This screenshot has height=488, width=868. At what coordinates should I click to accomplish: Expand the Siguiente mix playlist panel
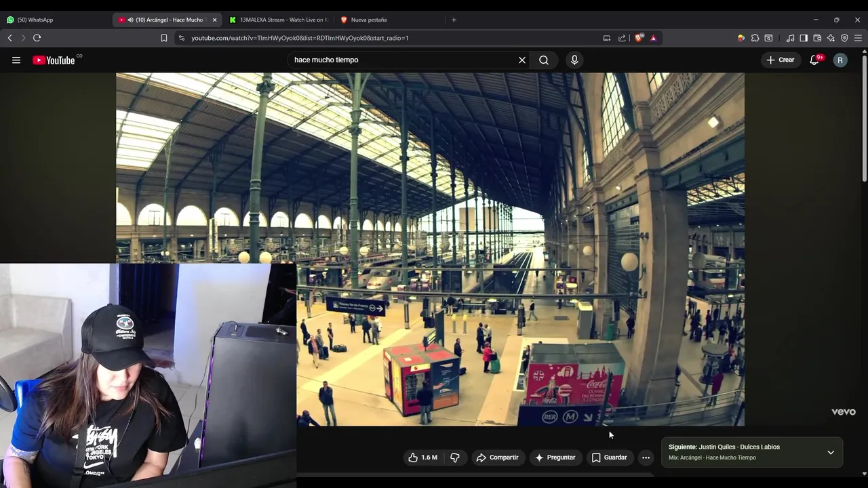tap(831, 452)
